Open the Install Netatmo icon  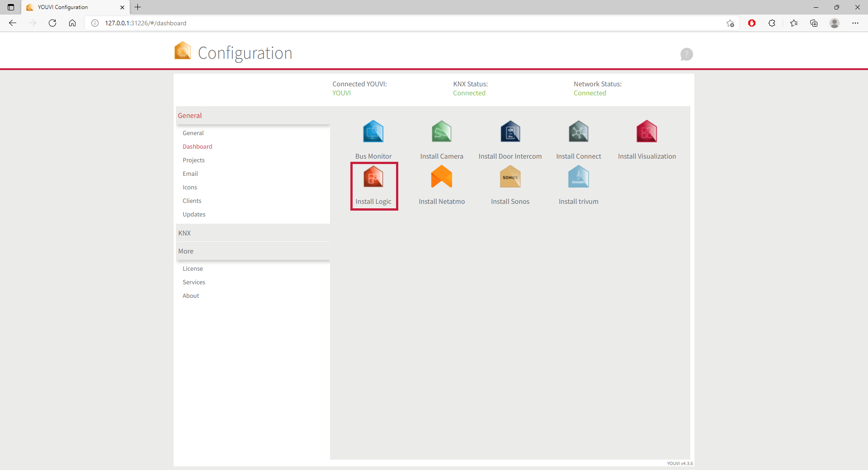(x=442, y=177)
